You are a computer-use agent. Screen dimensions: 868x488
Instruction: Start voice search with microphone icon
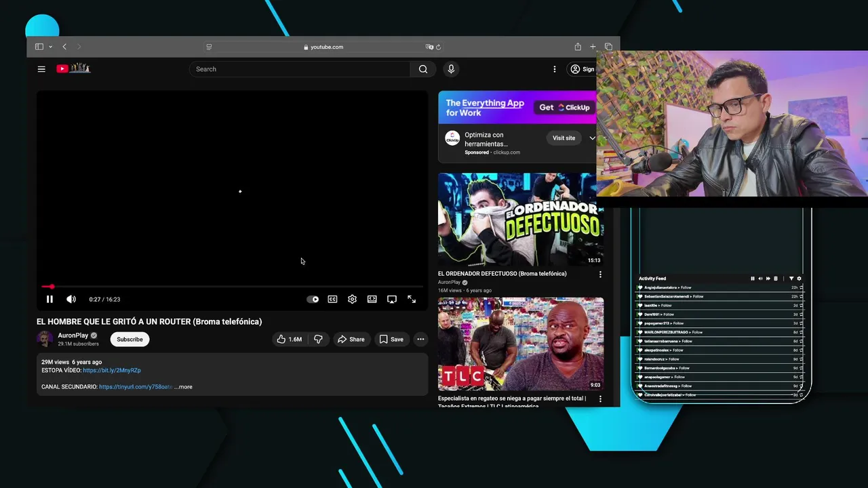(451, 69)
